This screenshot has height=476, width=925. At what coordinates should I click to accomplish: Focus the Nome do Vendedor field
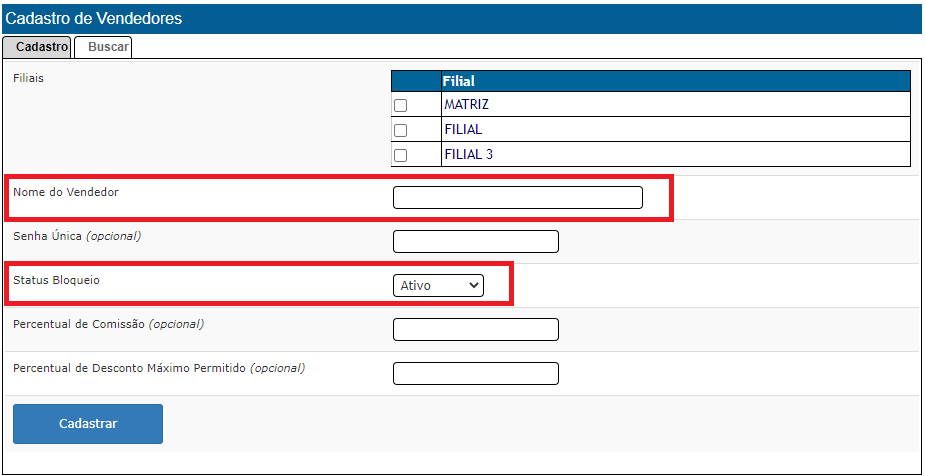[517, 198]
